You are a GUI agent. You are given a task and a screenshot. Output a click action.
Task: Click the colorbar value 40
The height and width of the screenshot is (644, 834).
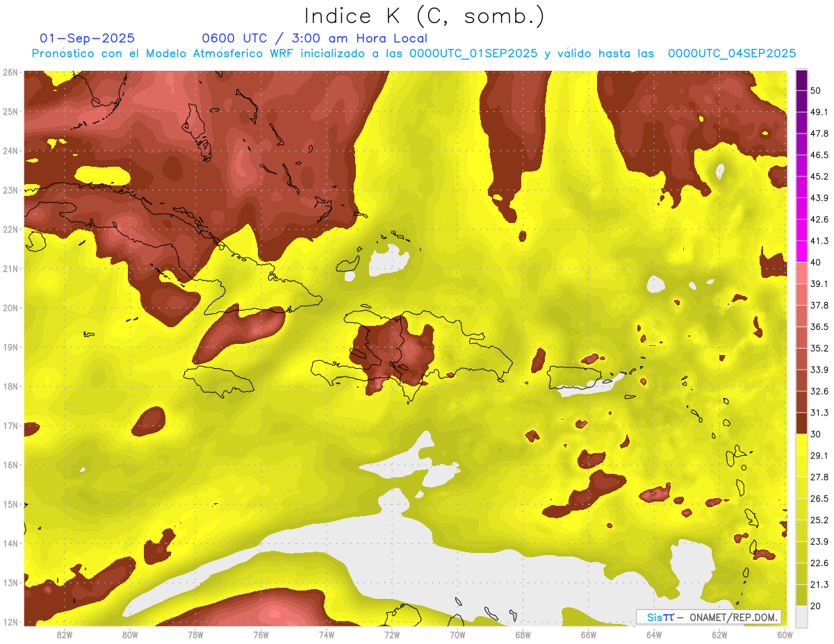(815, 262)
